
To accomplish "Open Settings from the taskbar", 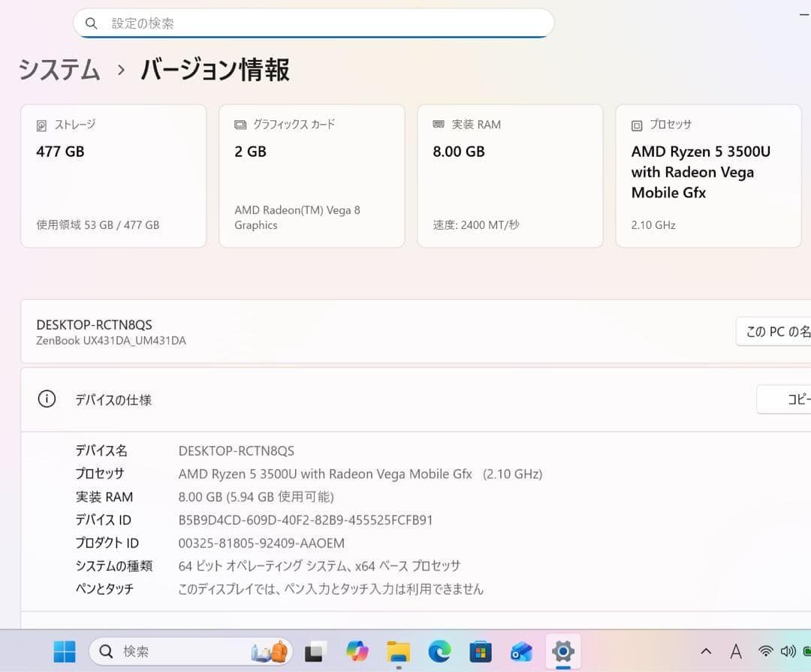I will point(562,652).
